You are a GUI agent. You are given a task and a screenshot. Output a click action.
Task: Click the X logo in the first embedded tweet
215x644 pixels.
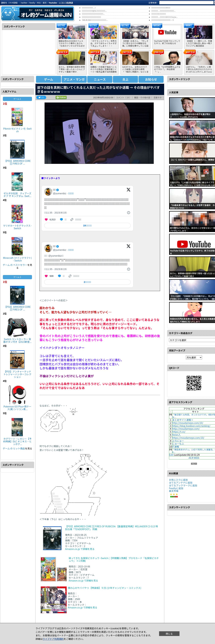pos(128,190)
